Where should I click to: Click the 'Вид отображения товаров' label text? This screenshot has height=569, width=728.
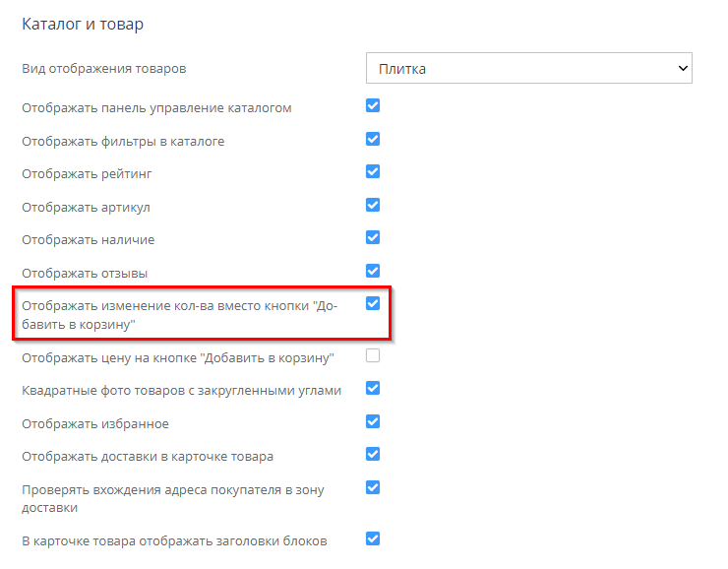(104, 69)
